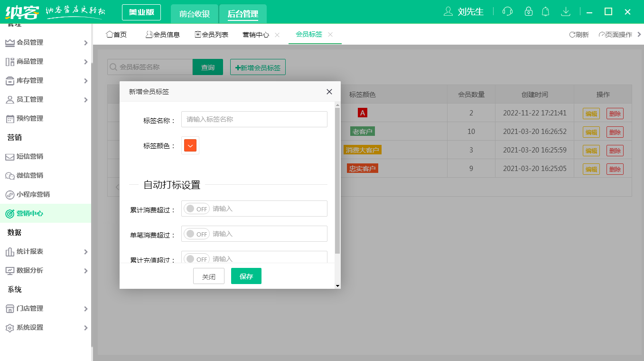Expand the 数据分析 sidebar section
Viewport: 644px width, 361px height.
[86, 270]
